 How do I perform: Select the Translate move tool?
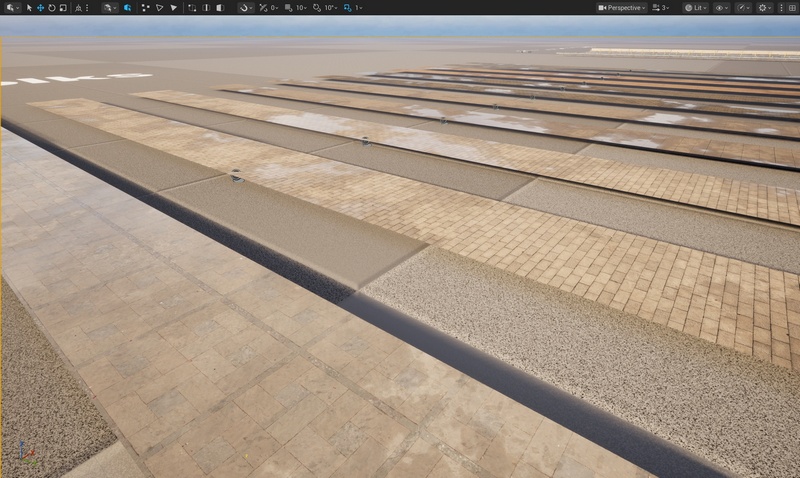click(x=40, y=7)
